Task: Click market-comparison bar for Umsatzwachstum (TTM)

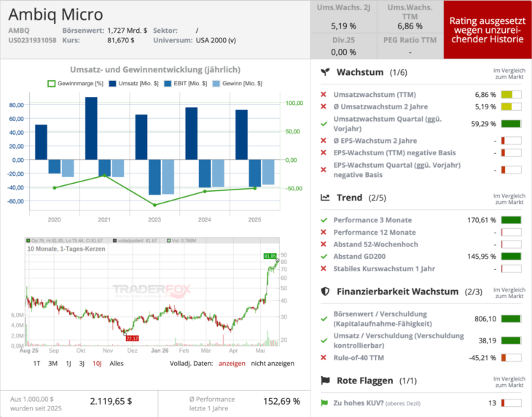Action: (x=512, y=95)
